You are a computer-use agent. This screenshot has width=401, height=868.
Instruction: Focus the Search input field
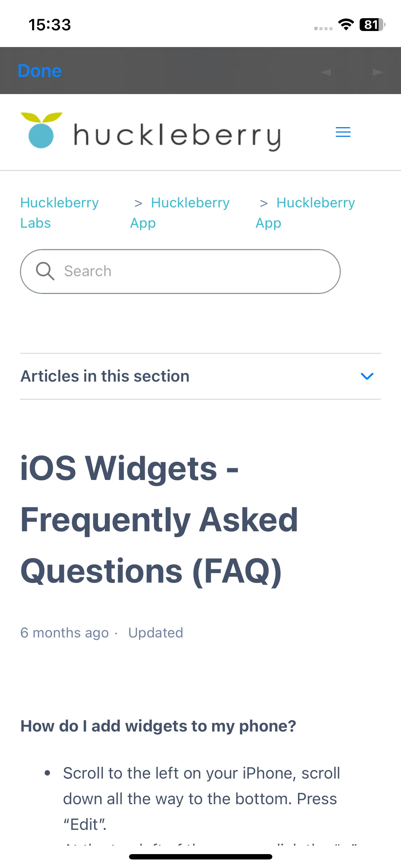[180, 272]
